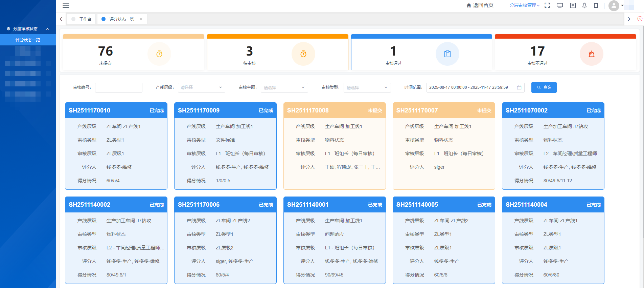Viewport: 644px width, 288px height.
Task: Open audit card SH2511170008
Action: click(x=335, y=146)
